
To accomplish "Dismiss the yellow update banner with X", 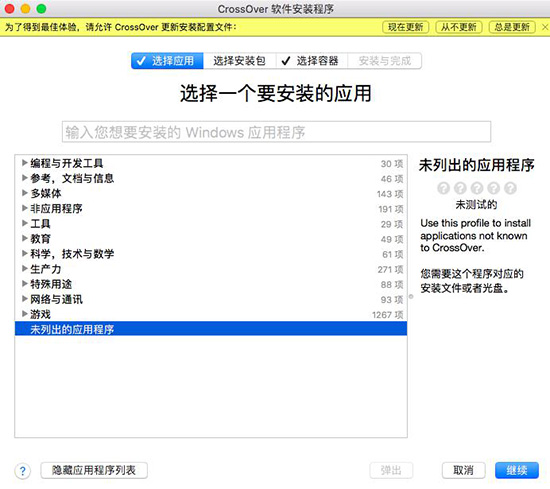I will tap(545, 27).
